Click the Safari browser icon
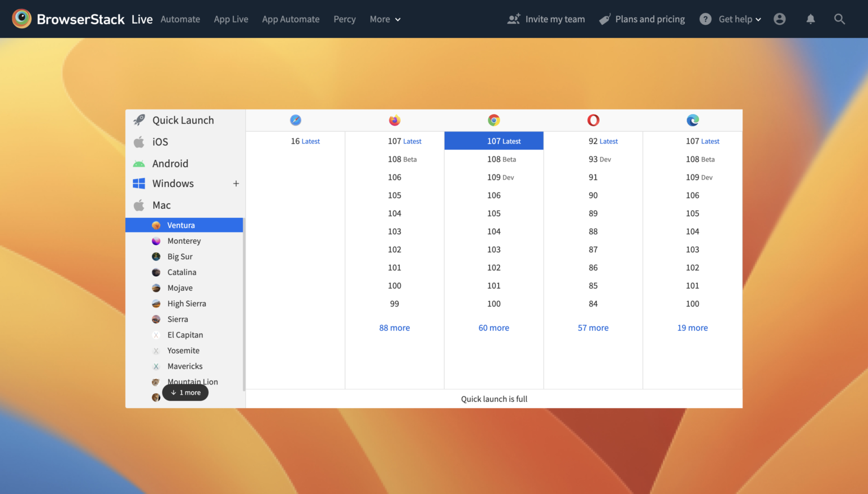Image resolution: width=868 pixels, height=494 pixels. (x=296, y=120)
